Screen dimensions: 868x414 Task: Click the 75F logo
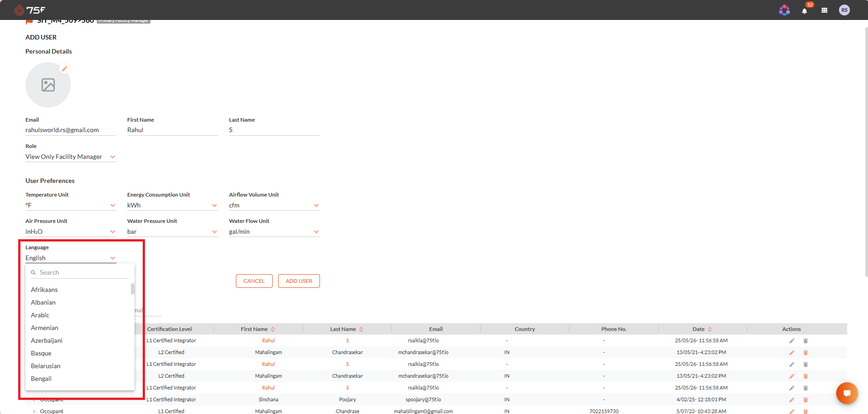[30, 10]
